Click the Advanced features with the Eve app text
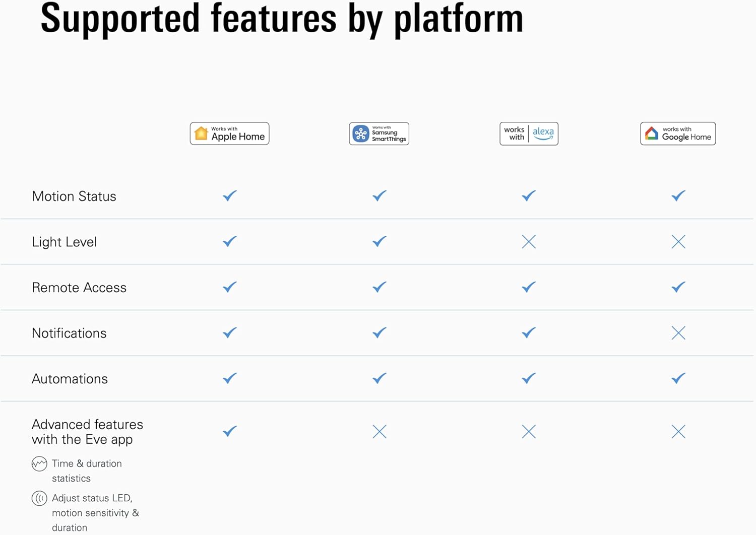 87,432
